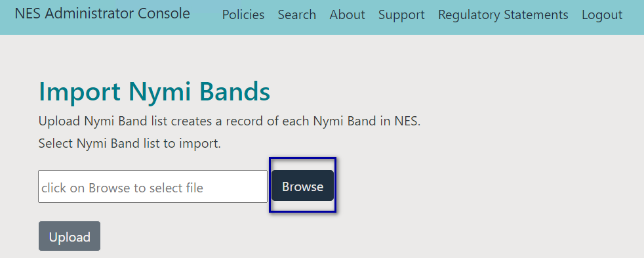Open the Policies menu item

pyautogui.click(x=243, y=15)
